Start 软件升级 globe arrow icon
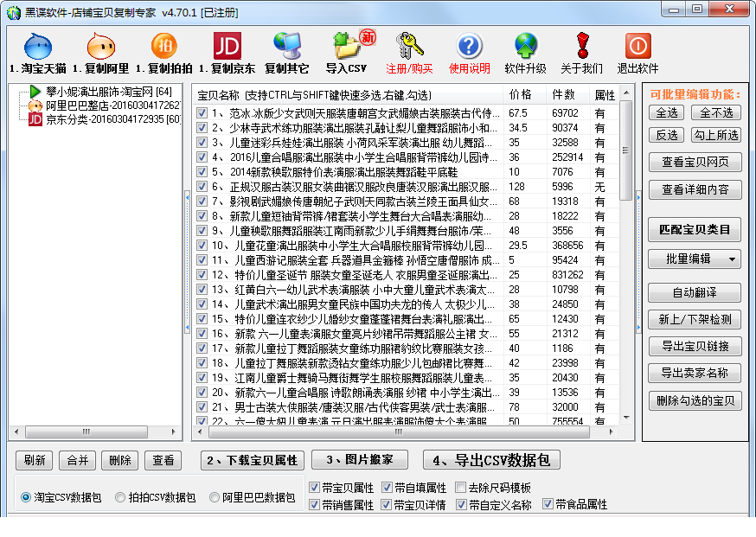 [526, 47]
